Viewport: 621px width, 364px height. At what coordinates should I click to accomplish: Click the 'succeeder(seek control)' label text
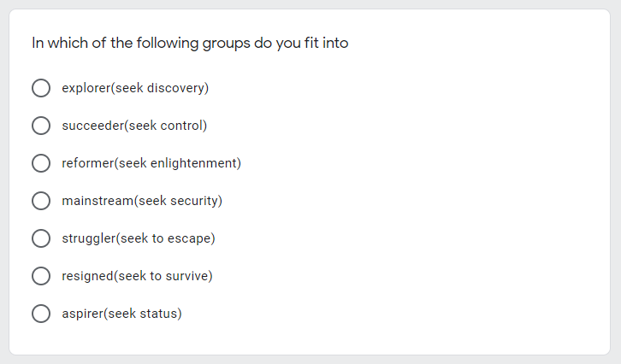pyautogui.click(x=134, y=126)
